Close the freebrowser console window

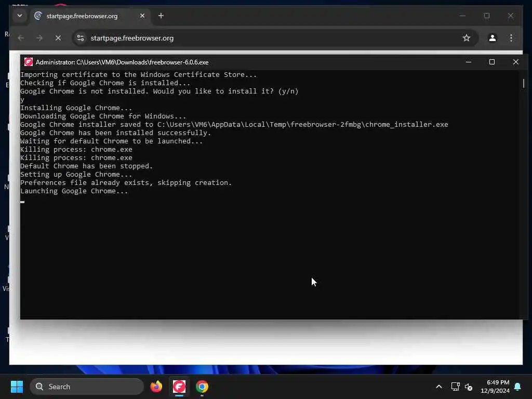(x=516, y=62)
